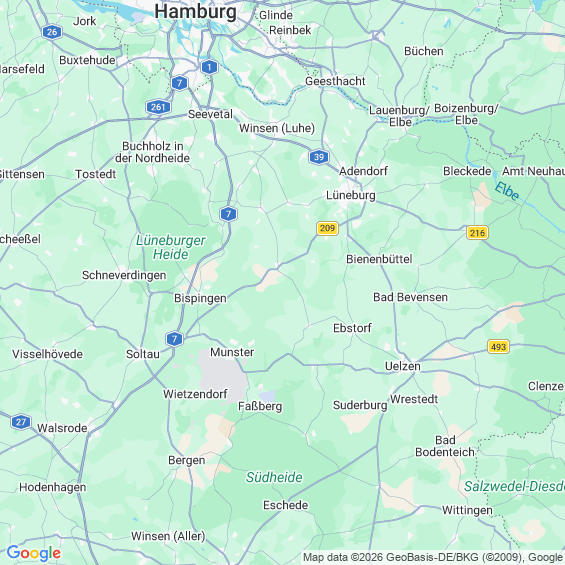Image resolution: width=565 pixels, height=565 pixels.
Task: Select the Hamburg city label
Action: tap(196, 12)
